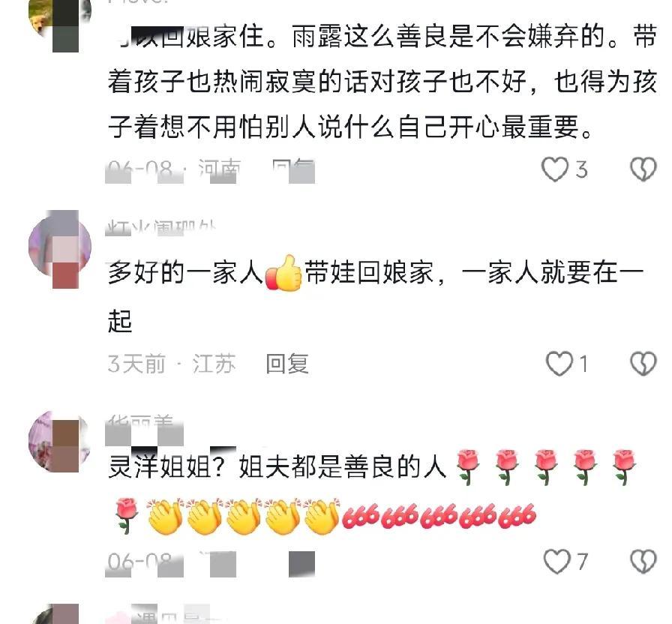This screenshot has width=672, height=624.
Task: Like the 江苏 comment with 1 like
Action: click(x=559, y=364)
